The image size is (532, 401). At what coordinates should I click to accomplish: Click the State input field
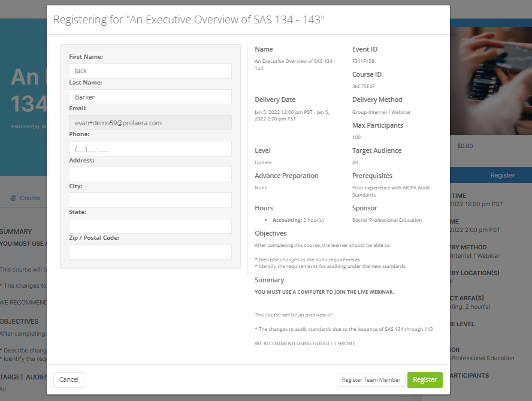coord(150,226)
